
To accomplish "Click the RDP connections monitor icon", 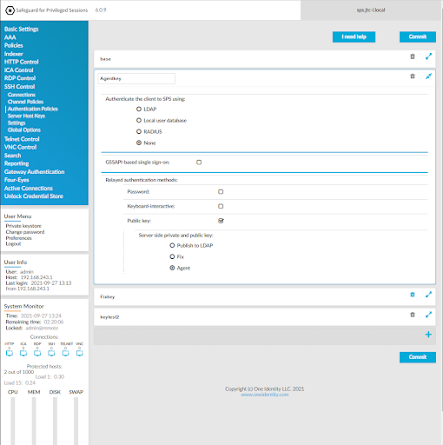I will click(37, 353).
